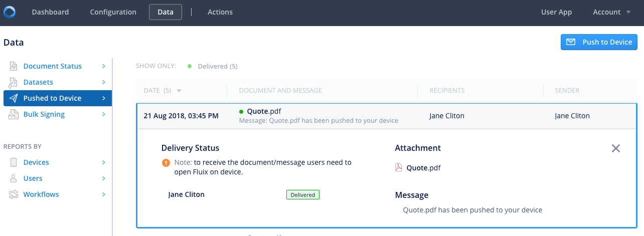This screenshot has width=644, height=236.
Task: Open the Quote.pdf attachment link
Action: [x=423, y=168]
